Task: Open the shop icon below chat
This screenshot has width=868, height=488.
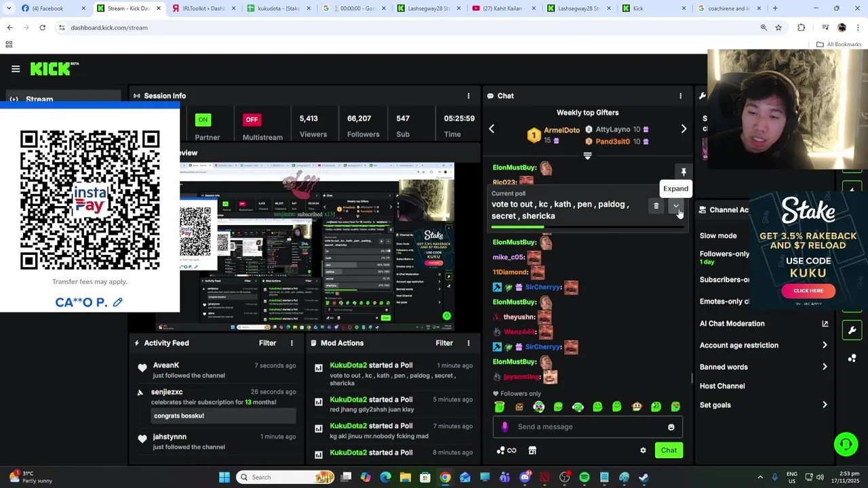Action: [x=532, y=450]
